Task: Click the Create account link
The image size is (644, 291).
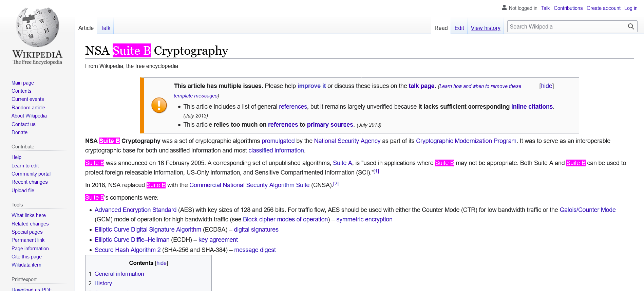Action: pyautogui.click(x=603, y=8)
